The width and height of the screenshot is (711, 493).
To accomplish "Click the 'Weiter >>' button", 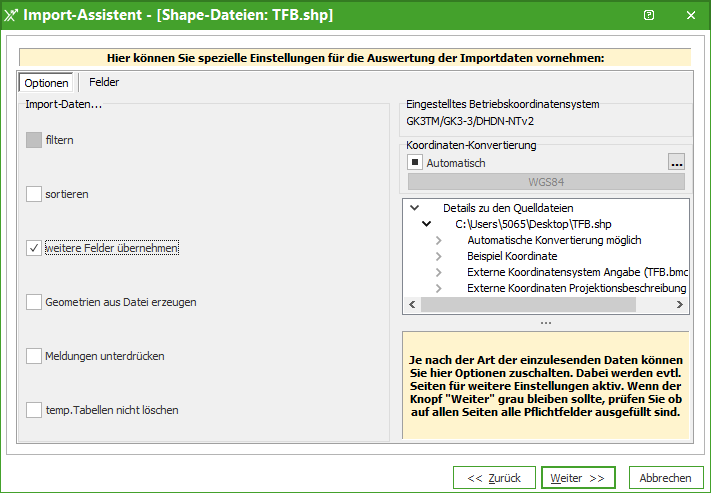I will click(578, 478).
